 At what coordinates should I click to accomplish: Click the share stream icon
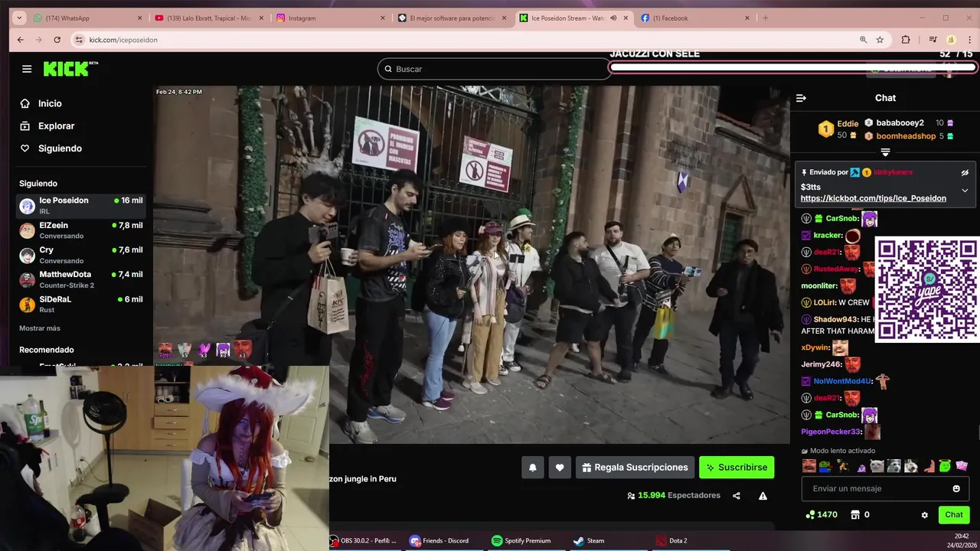737,496
